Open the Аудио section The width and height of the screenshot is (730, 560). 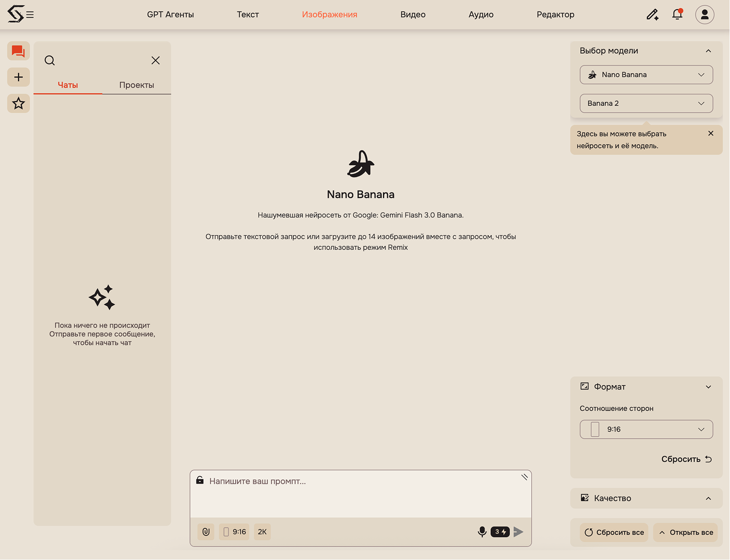point(481,14)
